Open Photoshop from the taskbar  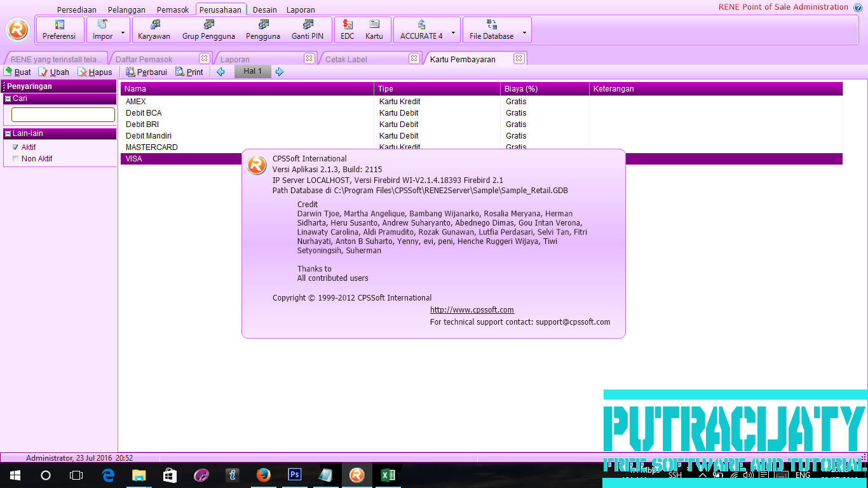tap(294, 475)
